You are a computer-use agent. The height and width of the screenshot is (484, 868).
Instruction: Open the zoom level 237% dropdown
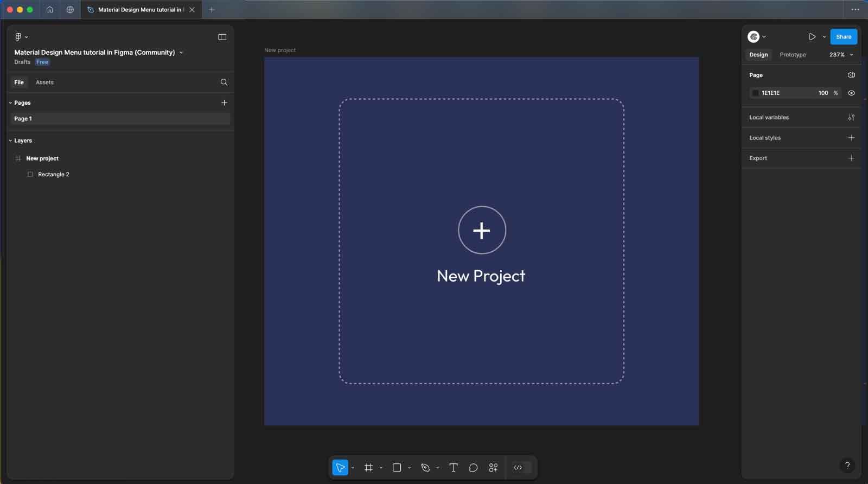[841, 55]
